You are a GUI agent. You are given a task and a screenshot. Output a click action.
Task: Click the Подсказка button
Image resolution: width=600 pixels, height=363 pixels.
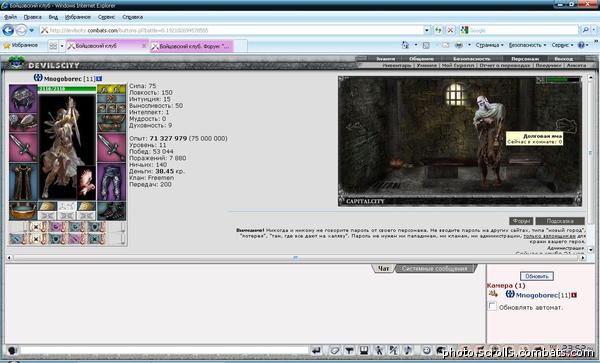click(x=560, y=221)
